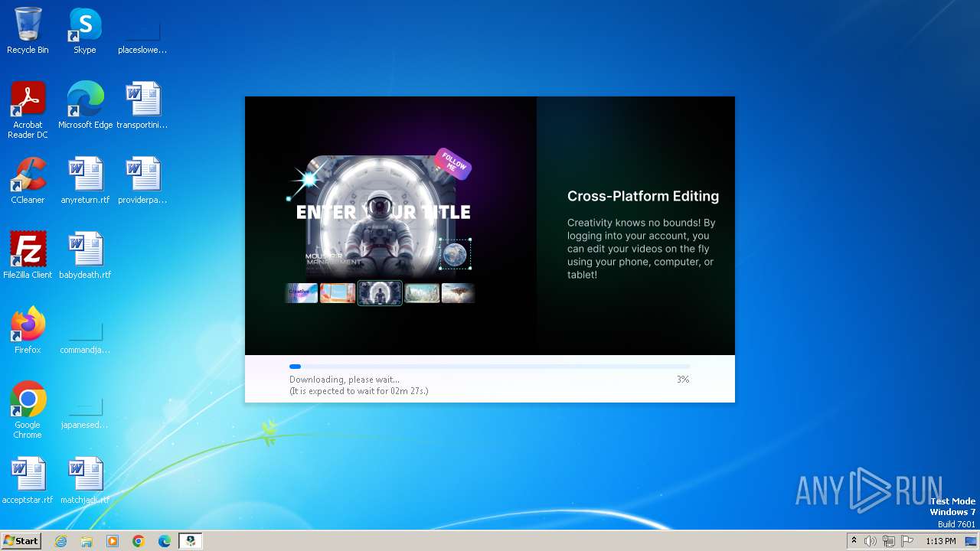Click the FOLLOW ME sticker badge

tap(452, 164)
